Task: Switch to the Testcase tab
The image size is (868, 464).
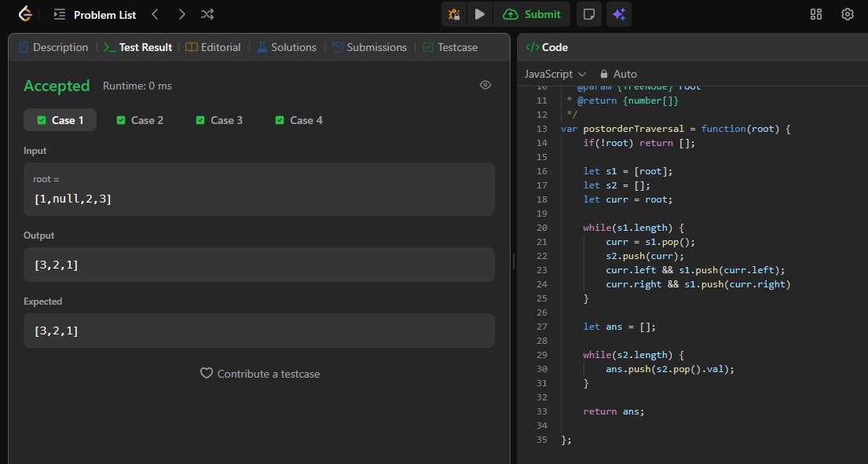Action: pyautogui.click(x=450, y=48)
